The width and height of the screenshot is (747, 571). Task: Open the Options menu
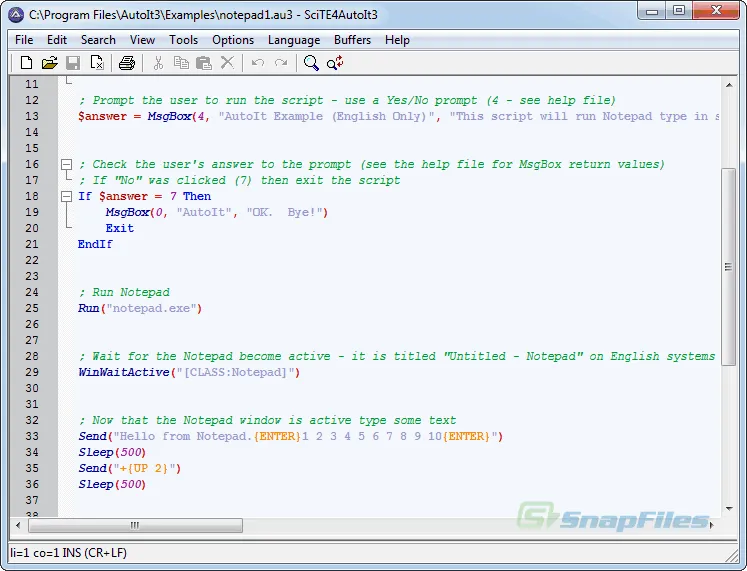coord(233,40)
